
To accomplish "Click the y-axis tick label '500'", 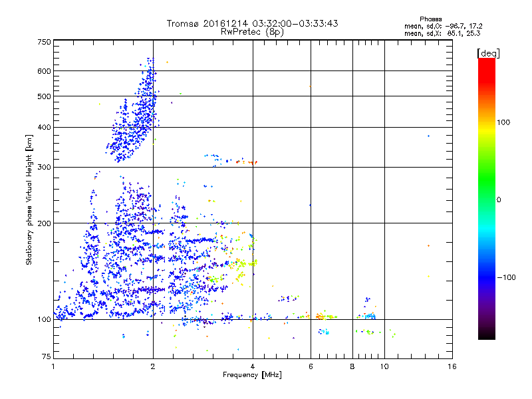I will (x=44, y=96).
